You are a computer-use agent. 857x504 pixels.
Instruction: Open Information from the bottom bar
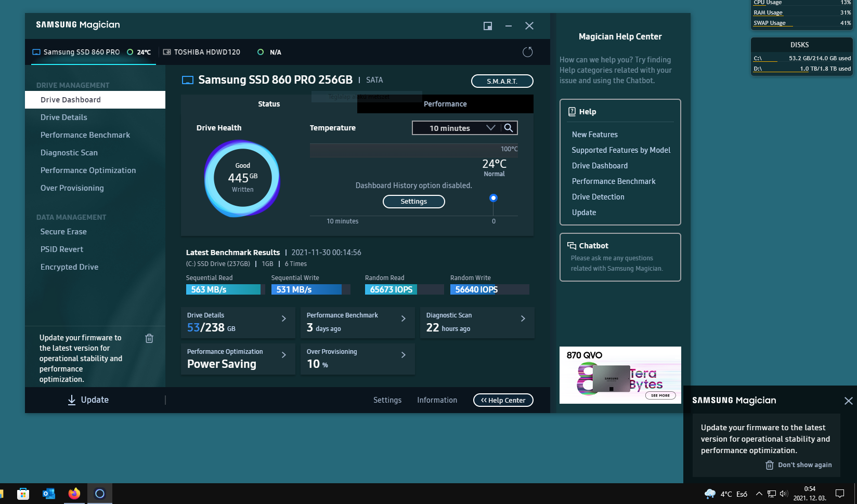coord(437,400)
